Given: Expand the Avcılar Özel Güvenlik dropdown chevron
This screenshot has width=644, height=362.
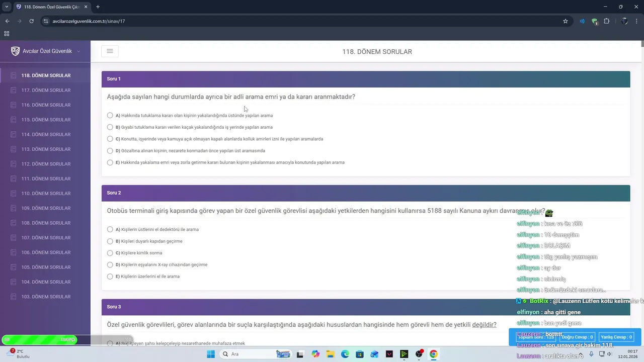Looking at the screenshot, I should pyautogui.click(x=78, y=51).
